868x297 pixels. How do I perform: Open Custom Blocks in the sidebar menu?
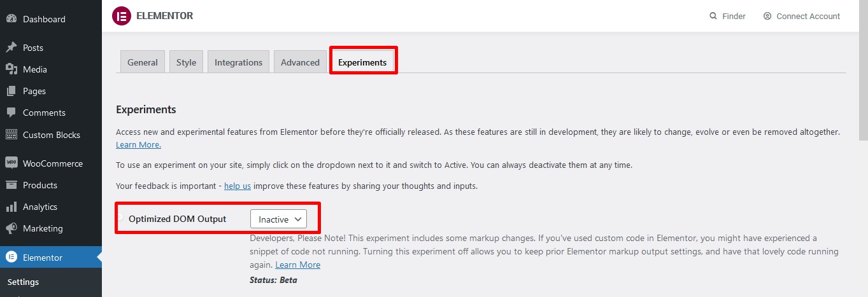tap(51, 135)
